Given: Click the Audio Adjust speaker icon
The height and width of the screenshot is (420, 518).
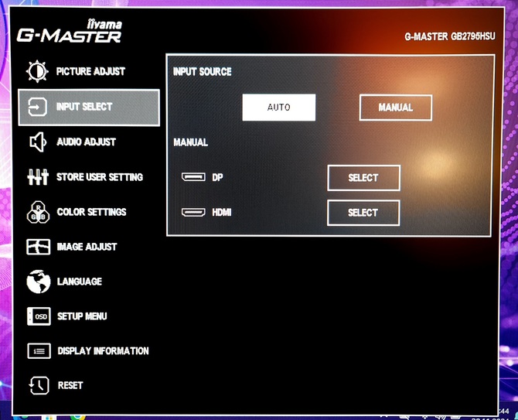Looking at the screenshot, I should [38, 142].
